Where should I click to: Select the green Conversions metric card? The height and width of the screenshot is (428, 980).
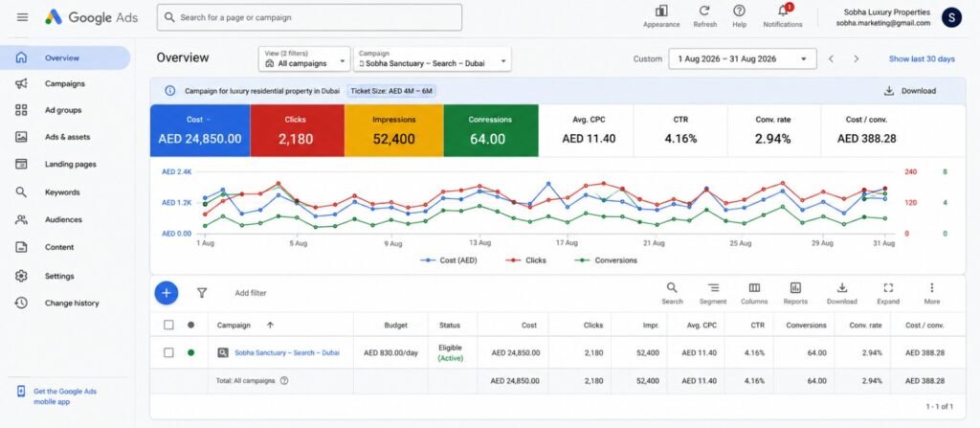491,130
